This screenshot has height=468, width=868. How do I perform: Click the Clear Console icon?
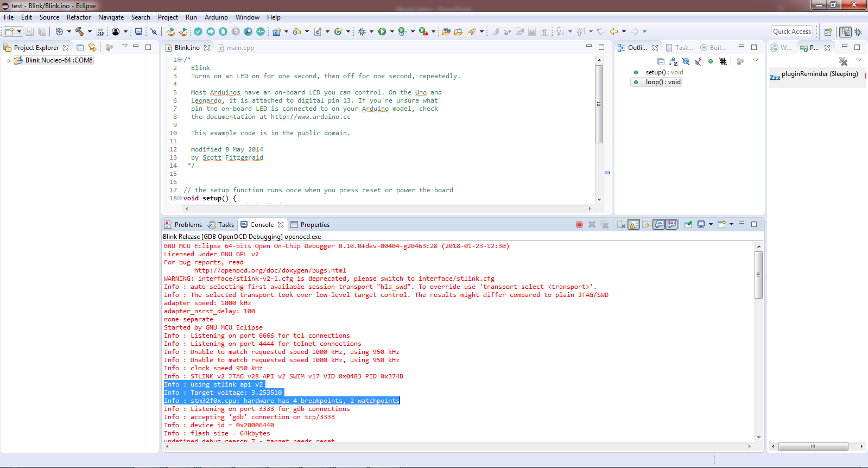[x=621, y=225]
